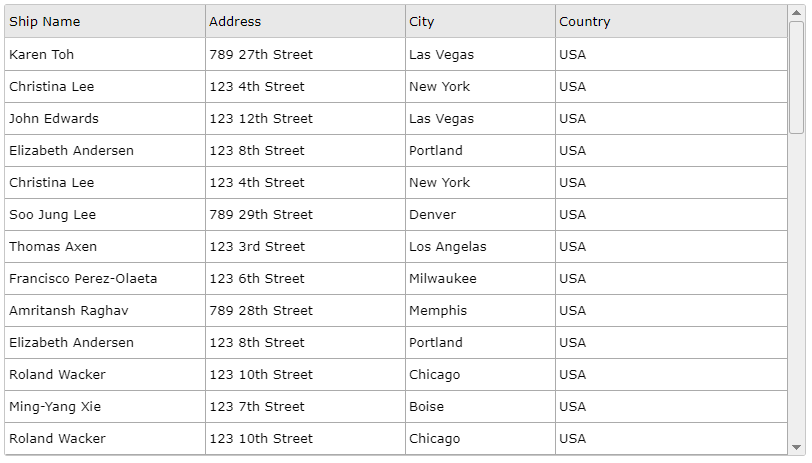Click the vertical scrollbar thumb
This screenshot has height=463, width=812.
(796, 78)
